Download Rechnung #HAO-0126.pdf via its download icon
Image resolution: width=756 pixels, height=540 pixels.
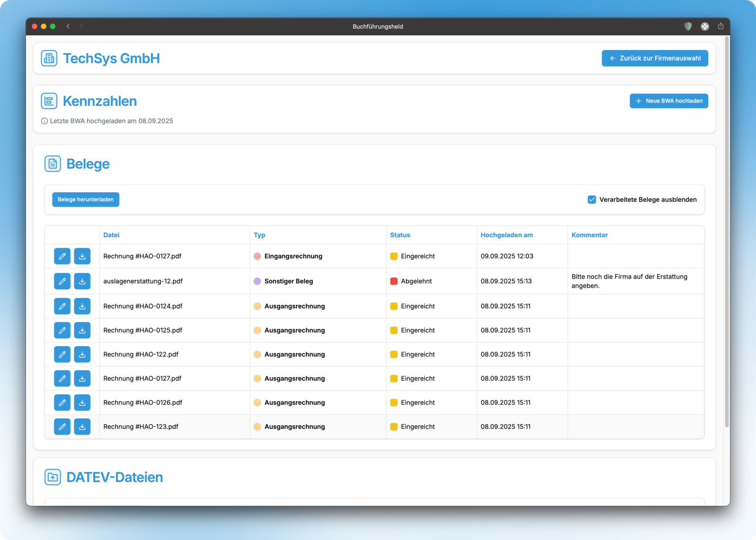click(82, 403)
